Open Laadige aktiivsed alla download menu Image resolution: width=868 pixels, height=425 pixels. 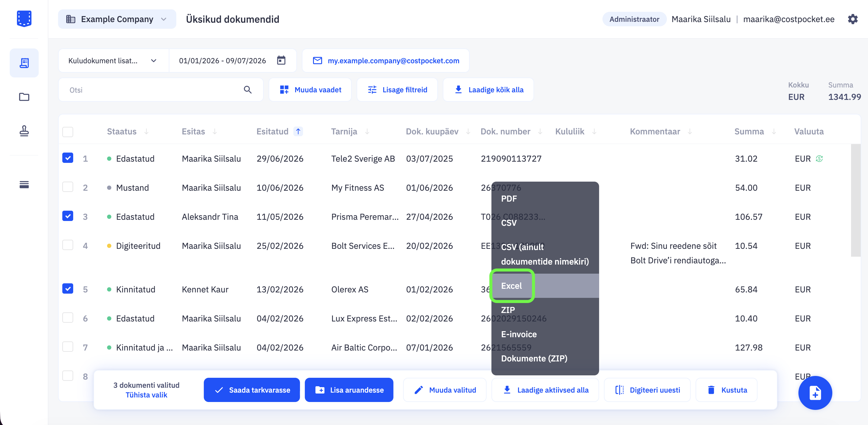[545, 390]
